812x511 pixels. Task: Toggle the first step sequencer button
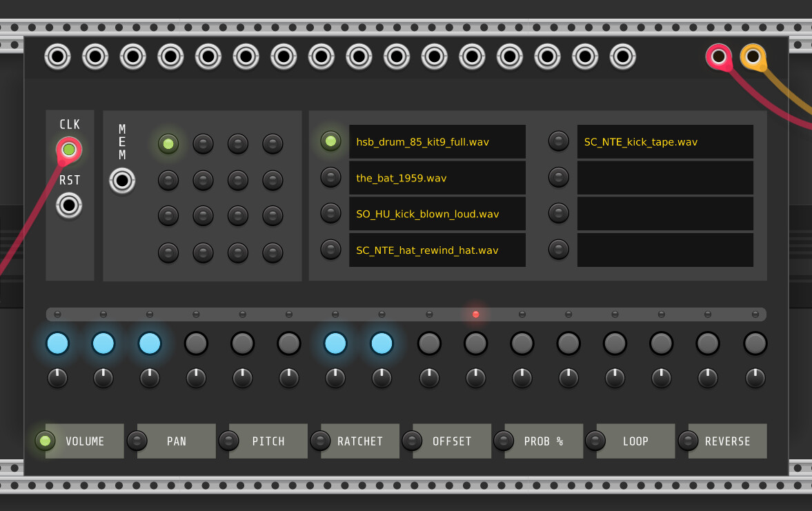click(57, 343)
